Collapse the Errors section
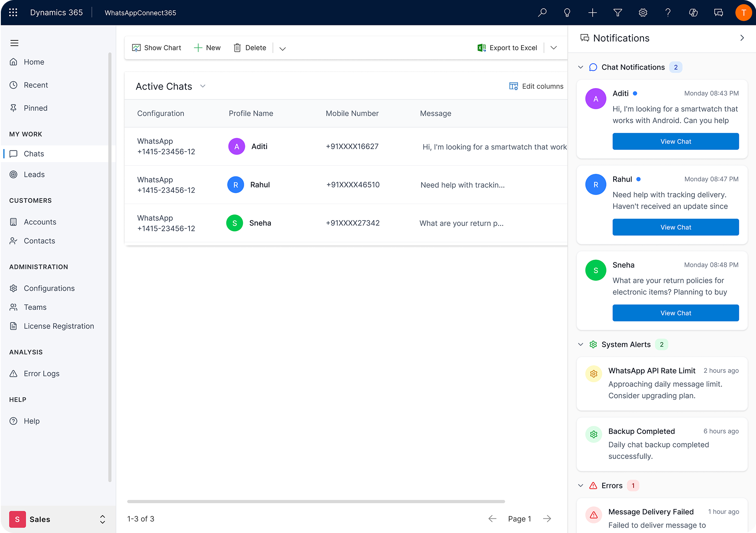 click(x=581, y=486)
